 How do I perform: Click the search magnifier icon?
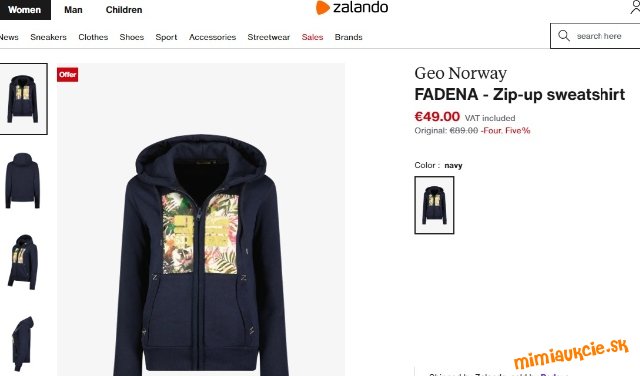564,36
